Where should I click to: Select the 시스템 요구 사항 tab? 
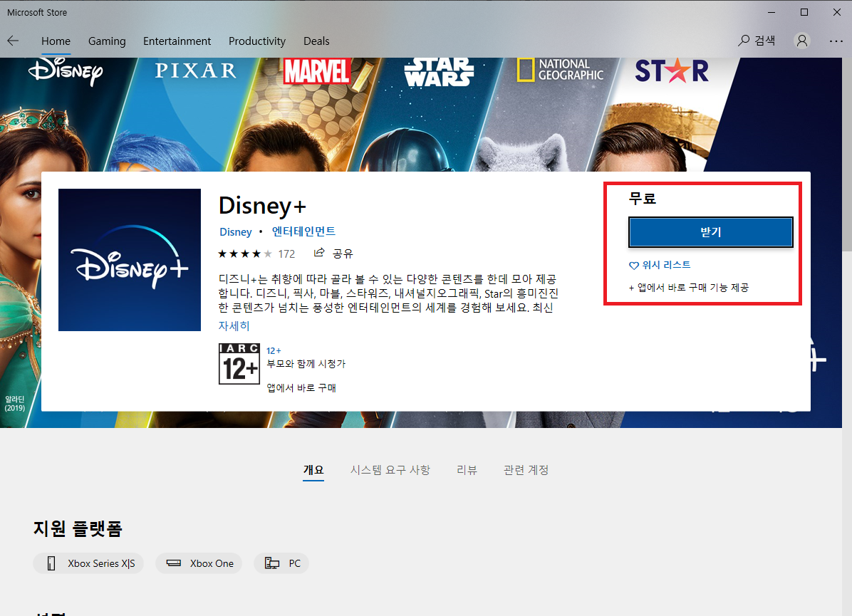pos(390,470)
